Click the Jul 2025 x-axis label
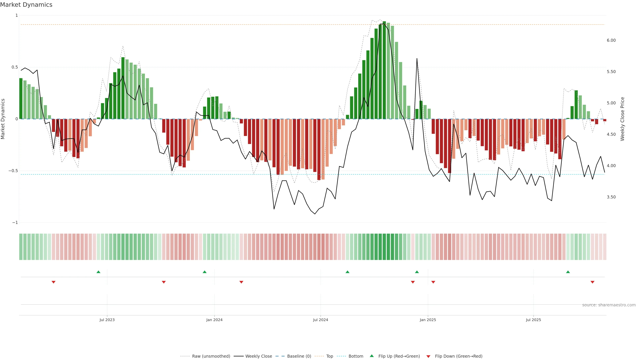 click(533, 320)
